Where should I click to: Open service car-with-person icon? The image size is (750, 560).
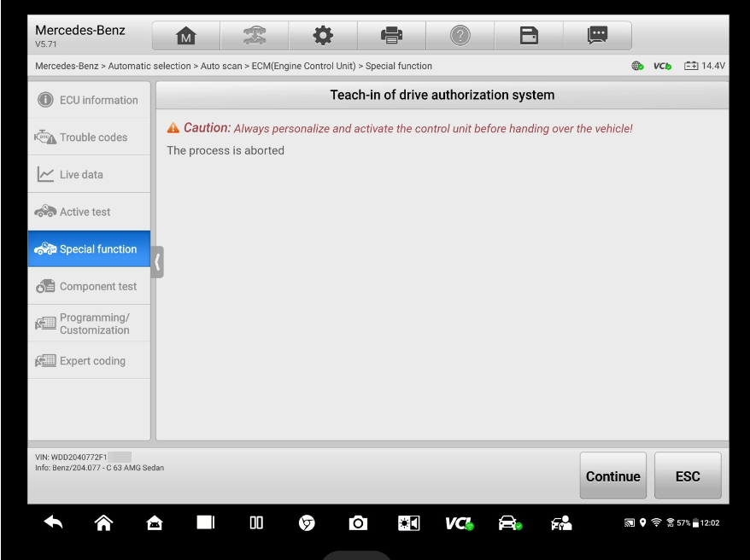pyautogui.click(x=561, y=523)
